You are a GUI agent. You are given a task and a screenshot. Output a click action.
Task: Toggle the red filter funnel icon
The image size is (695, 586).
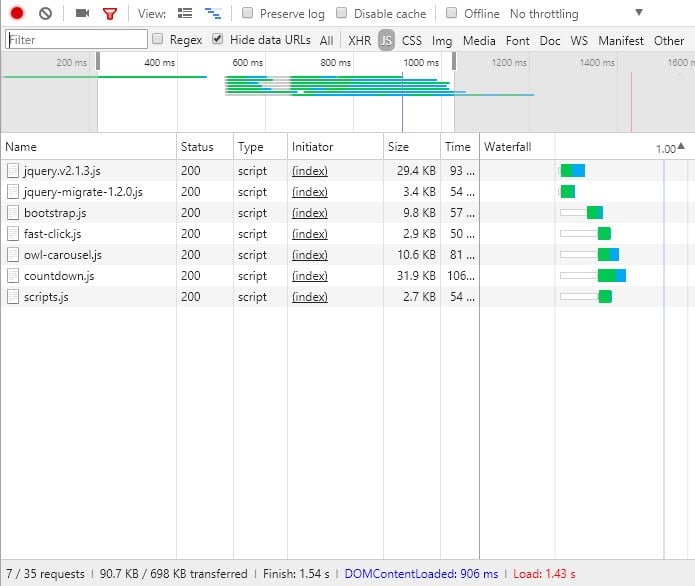110,14
